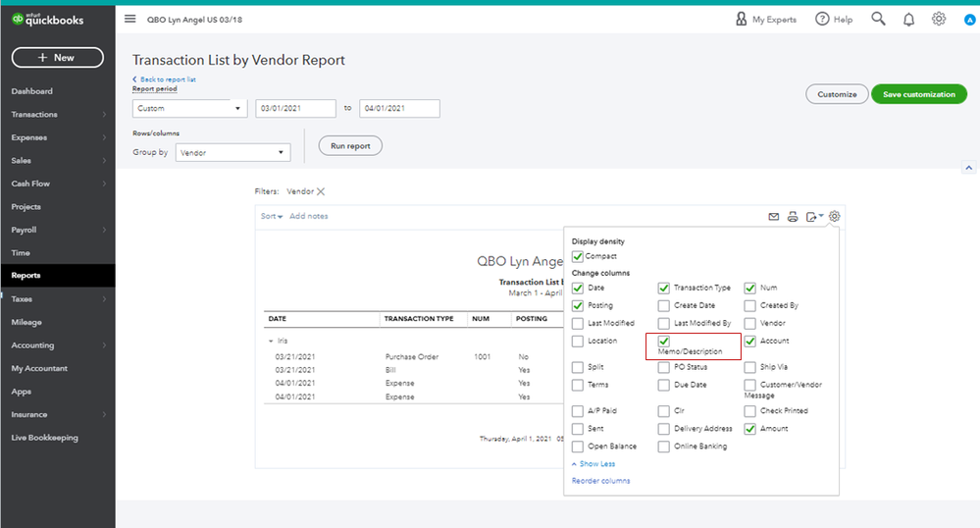Screen dimensions: 980x528
Task: Expand the Sales sidebar submenu
Action: coord(104,161)
